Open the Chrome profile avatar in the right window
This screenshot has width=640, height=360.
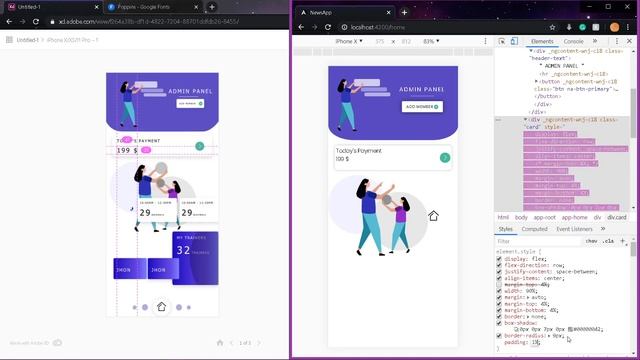pyautogui.click(x=614, y=27)
